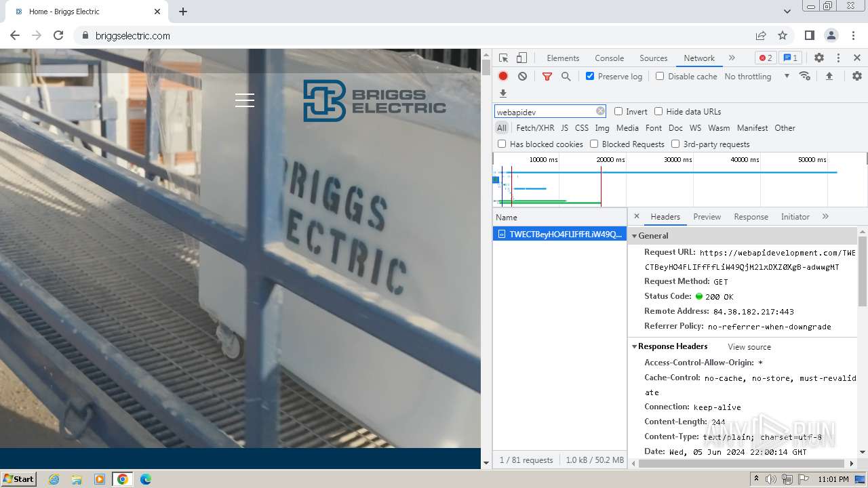This screenshot has width=868, height=488.
Task: Filter requests by Media type
Action: (627, 127)
